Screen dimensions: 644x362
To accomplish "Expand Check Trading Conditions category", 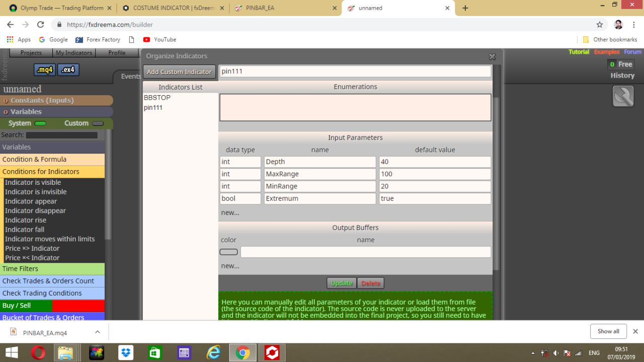I will point(52,293).
